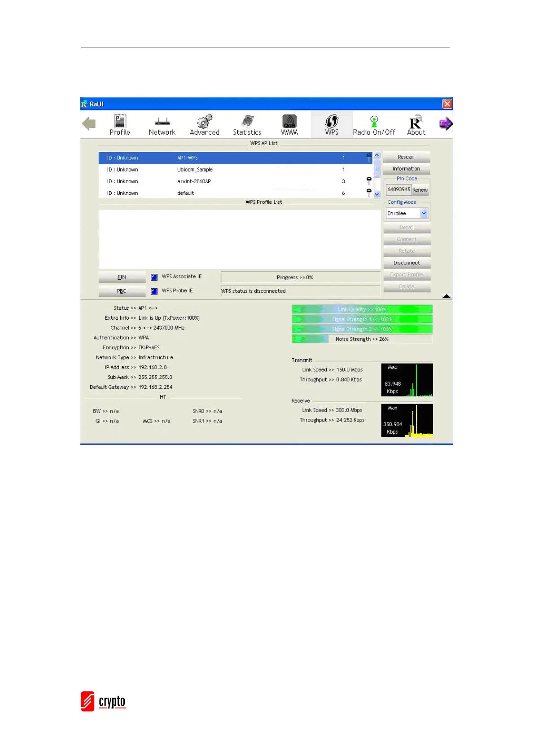Toggle Radio On/Off icon

tap(374, 124)
